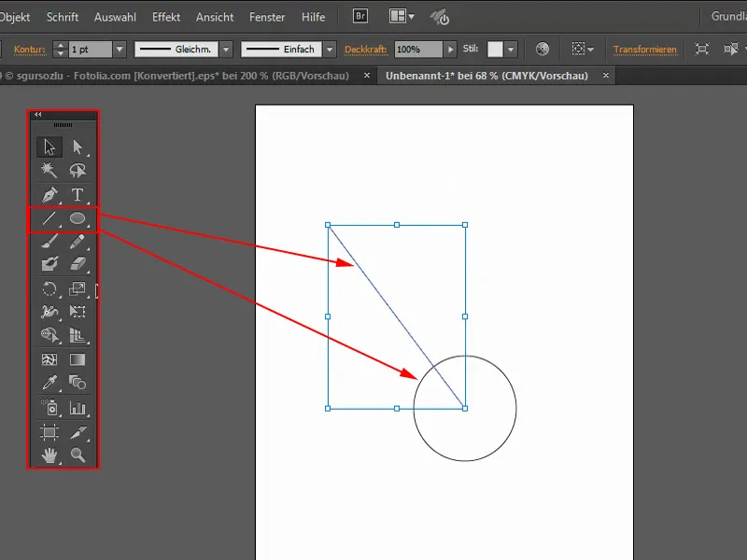Close the Fotolia.com eps document tab

point(367,76)
